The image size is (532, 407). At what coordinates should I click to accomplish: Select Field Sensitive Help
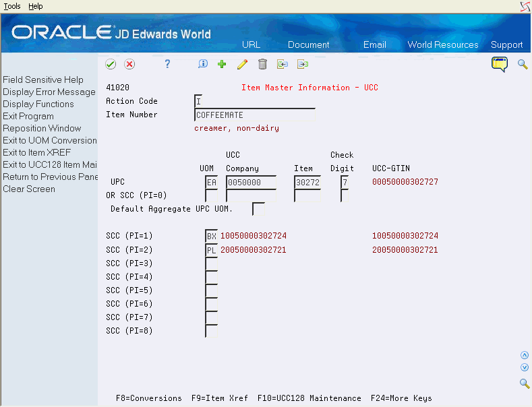43,80
